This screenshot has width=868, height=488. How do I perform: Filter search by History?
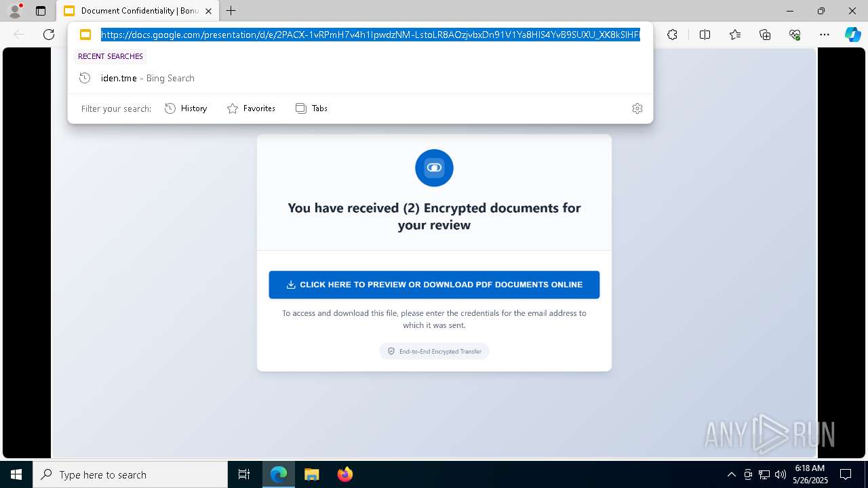(186, 108)
